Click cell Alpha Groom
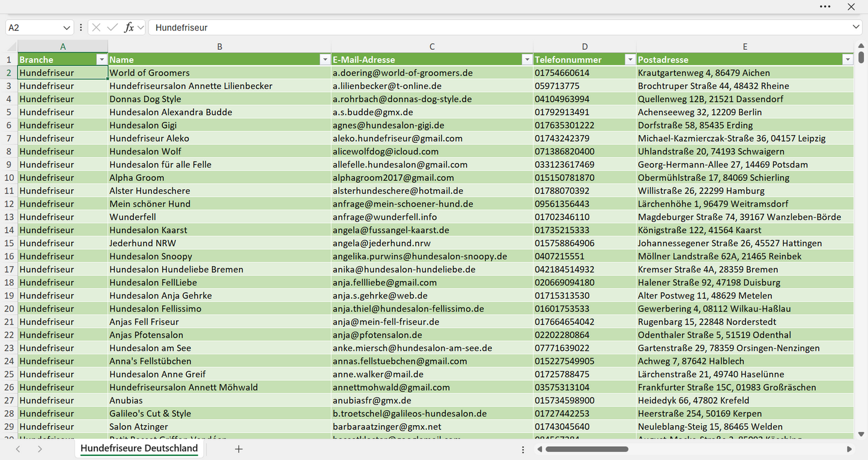The height and width of the screenshot is (460, 868). coord(220,178)
